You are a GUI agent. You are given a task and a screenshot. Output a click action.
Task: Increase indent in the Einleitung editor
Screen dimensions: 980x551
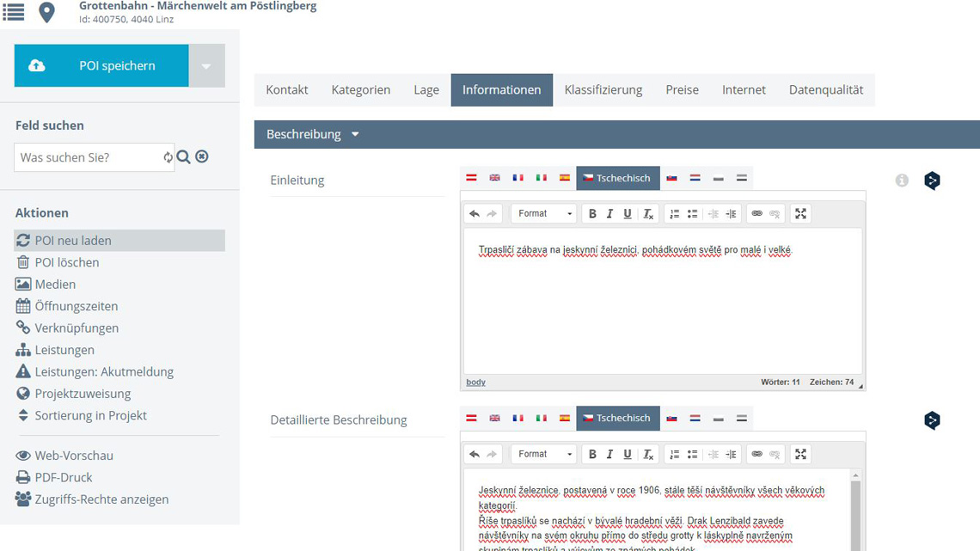pos(731,214)
